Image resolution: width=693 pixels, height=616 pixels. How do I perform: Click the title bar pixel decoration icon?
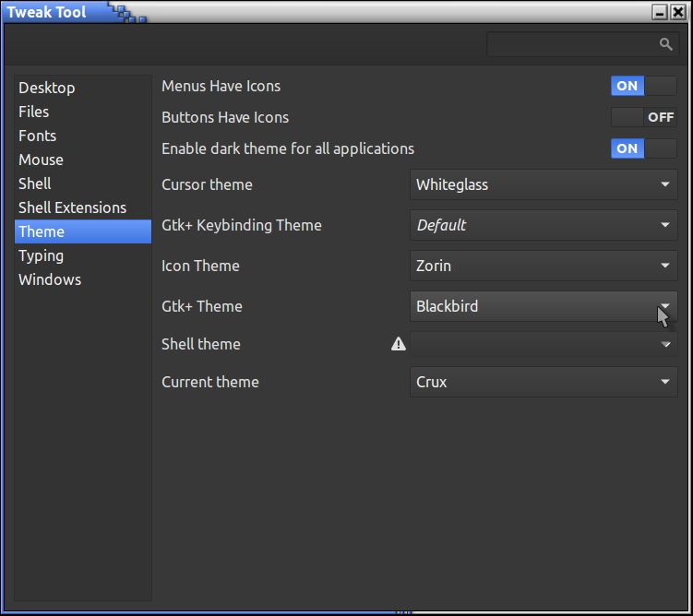pos(123,12)
